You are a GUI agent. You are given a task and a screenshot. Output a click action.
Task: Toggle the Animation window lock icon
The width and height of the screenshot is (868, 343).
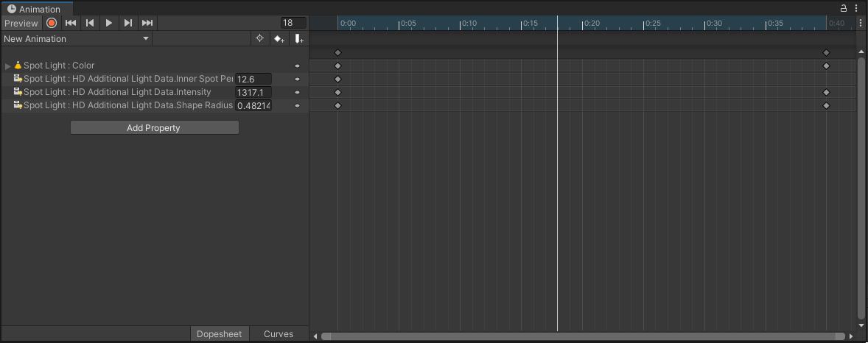(844, 9)
